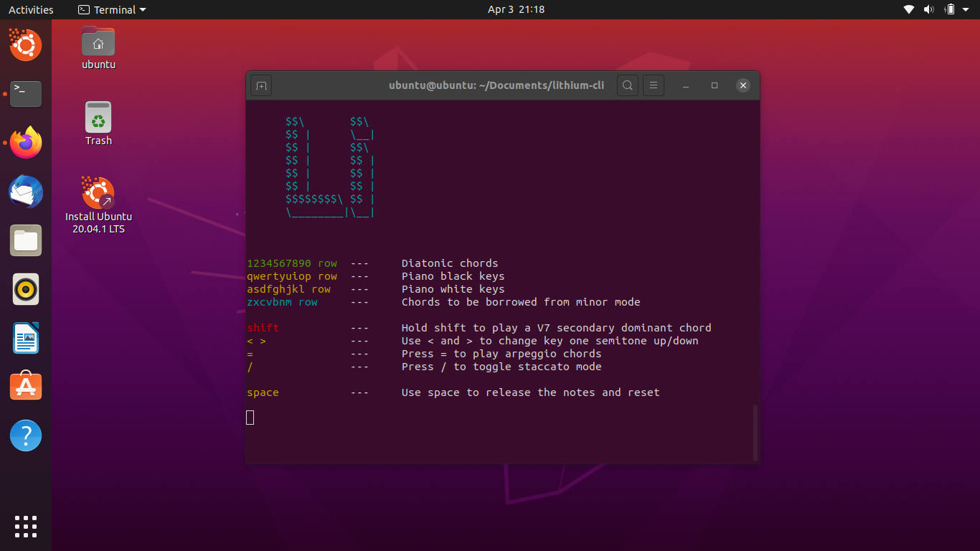
Task: Expand the system menu arrow
Action: (967, 9)
